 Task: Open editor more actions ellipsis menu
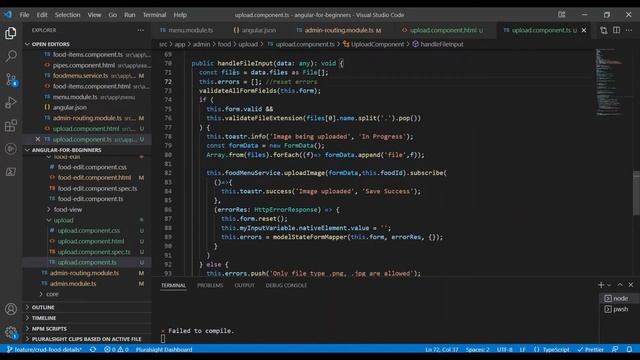click(x=629, y=30)
